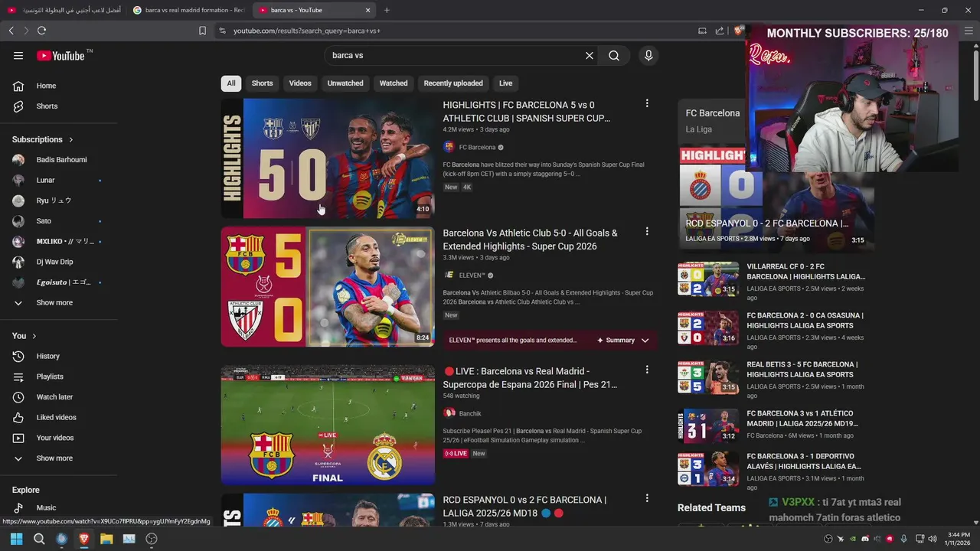Open FC Barcelona channel under first result

(x=477, y=147)
